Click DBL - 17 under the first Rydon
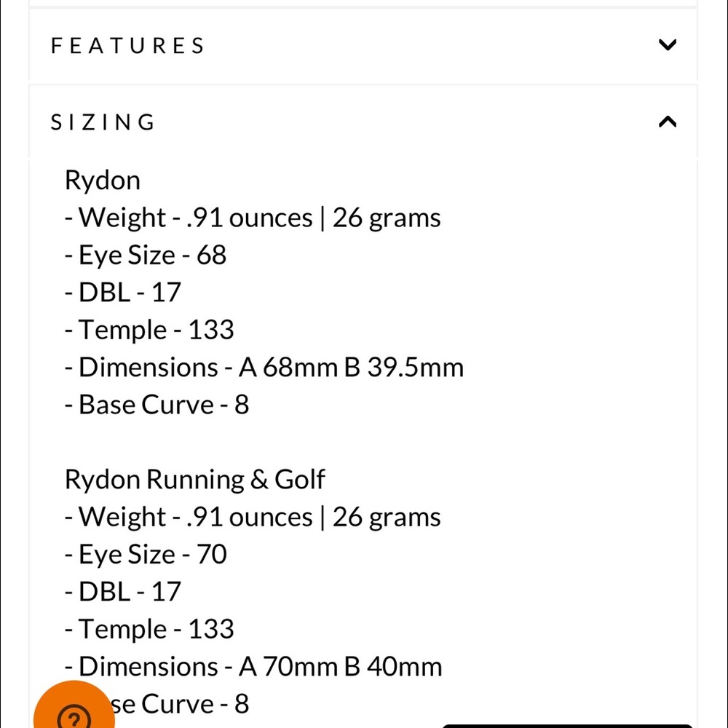728x728 pixels. 122,293
